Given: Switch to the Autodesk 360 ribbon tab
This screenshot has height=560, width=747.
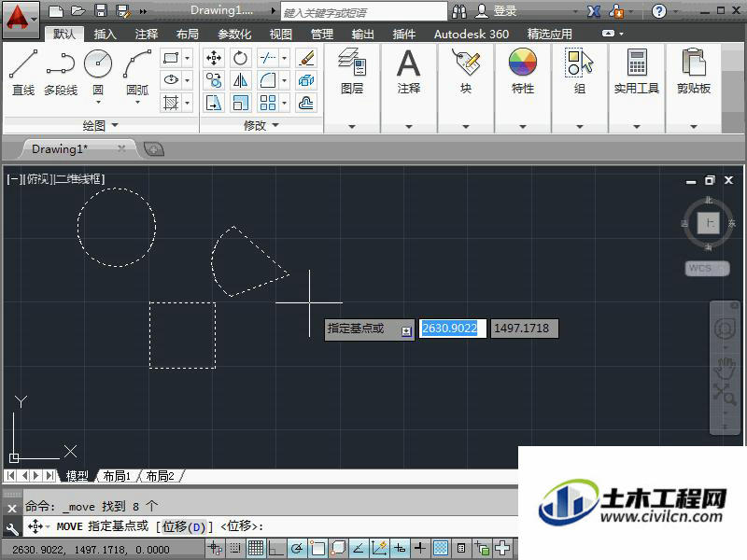Looking at the screenshot, I should point(472,35).
